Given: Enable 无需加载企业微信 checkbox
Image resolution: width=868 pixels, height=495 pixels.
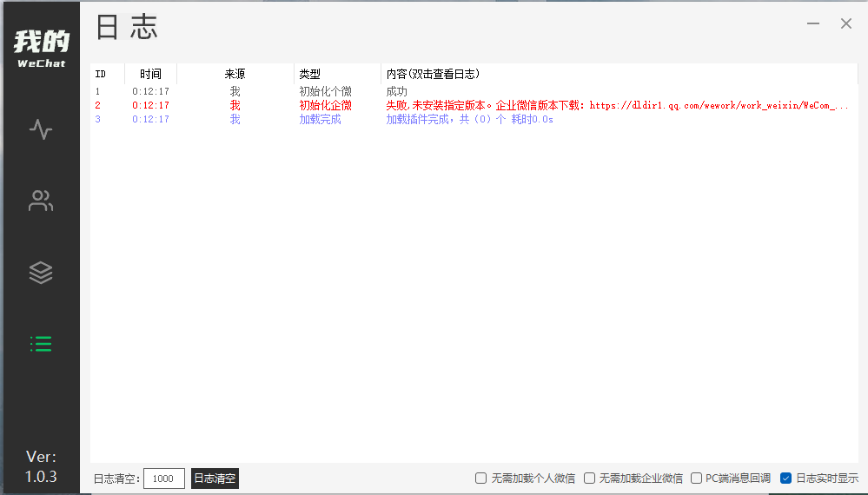Looking at the screenshot, I should 589,478.
